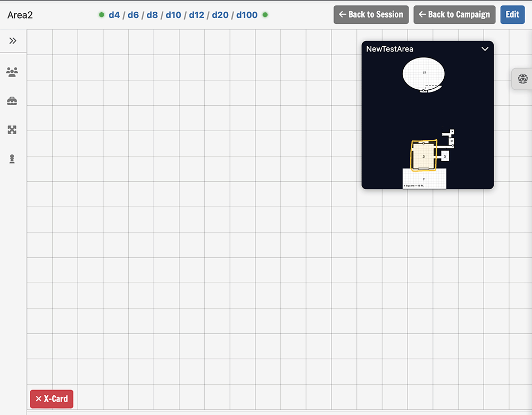532x415 pixels.
Task: Click the Back to Session button
Action: point(371,14)
